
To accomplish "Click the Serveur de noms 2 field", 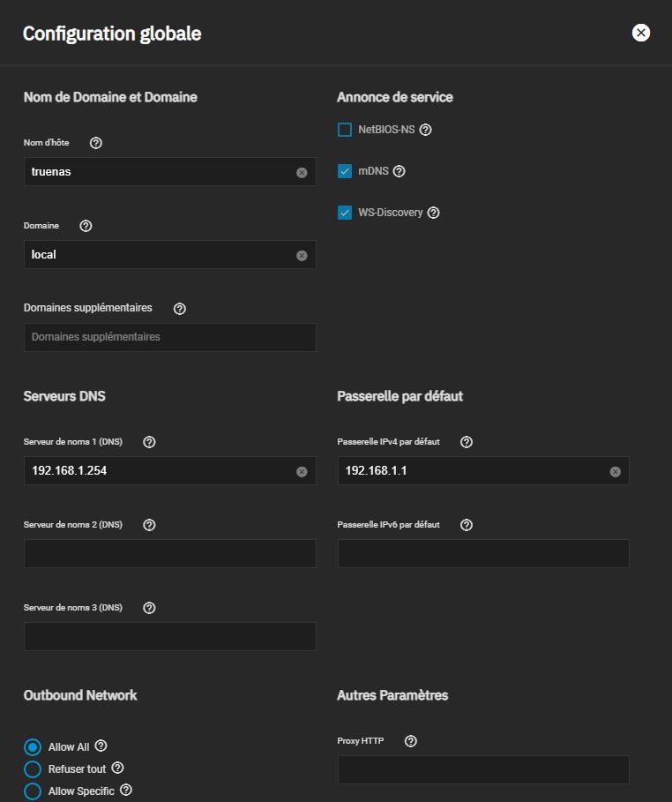I will (x=169, y=554).
